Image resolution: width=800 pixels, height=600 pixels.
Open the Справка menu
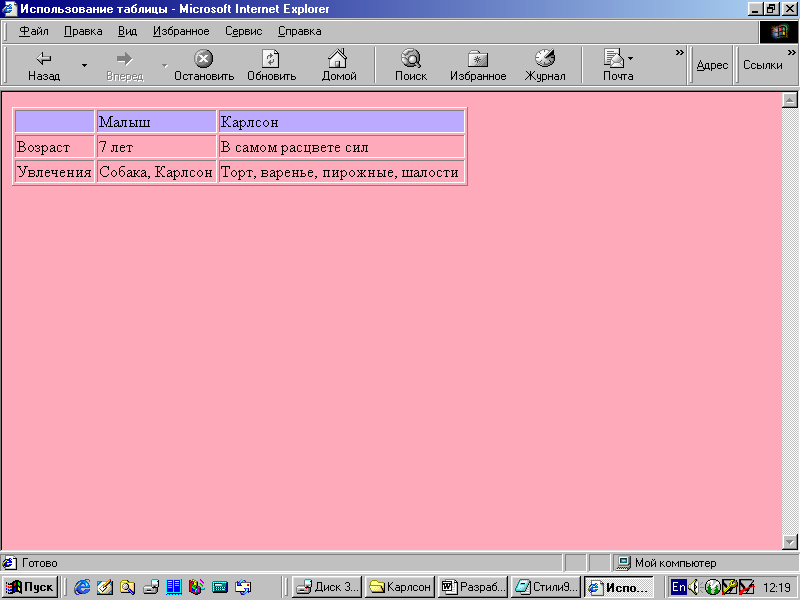(x=299, y=31)
